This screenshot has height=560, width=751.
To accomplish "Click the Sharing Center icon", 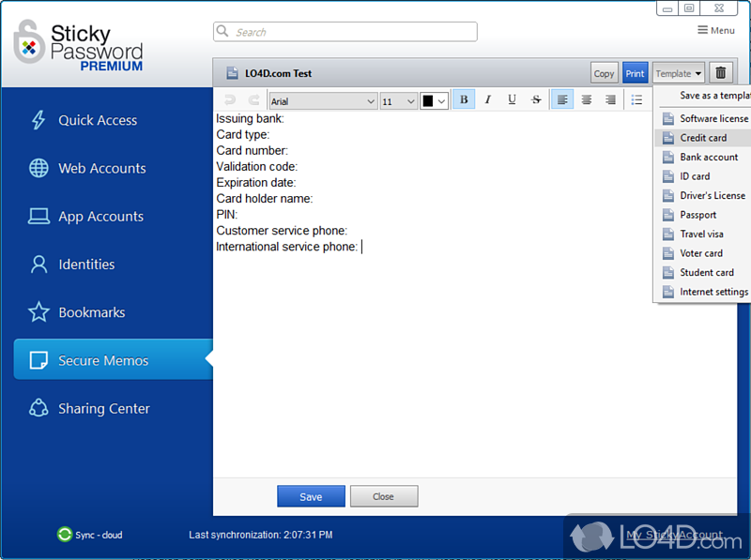I will point(38,408).
